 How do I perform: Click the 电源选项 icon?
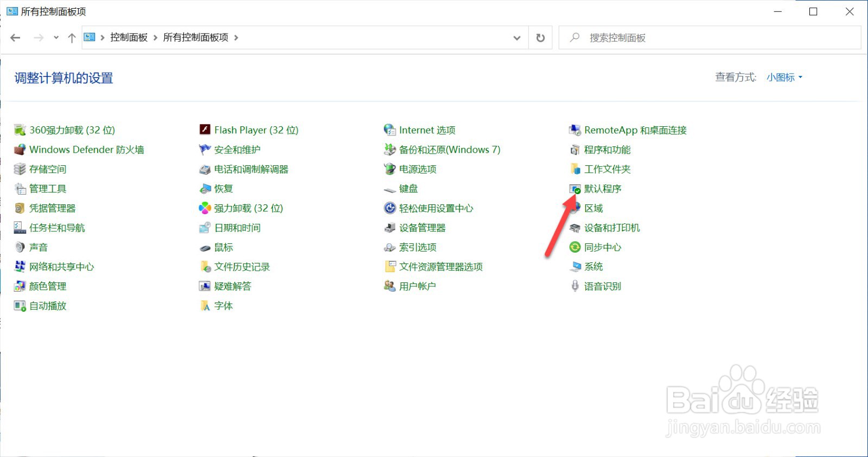390,169
